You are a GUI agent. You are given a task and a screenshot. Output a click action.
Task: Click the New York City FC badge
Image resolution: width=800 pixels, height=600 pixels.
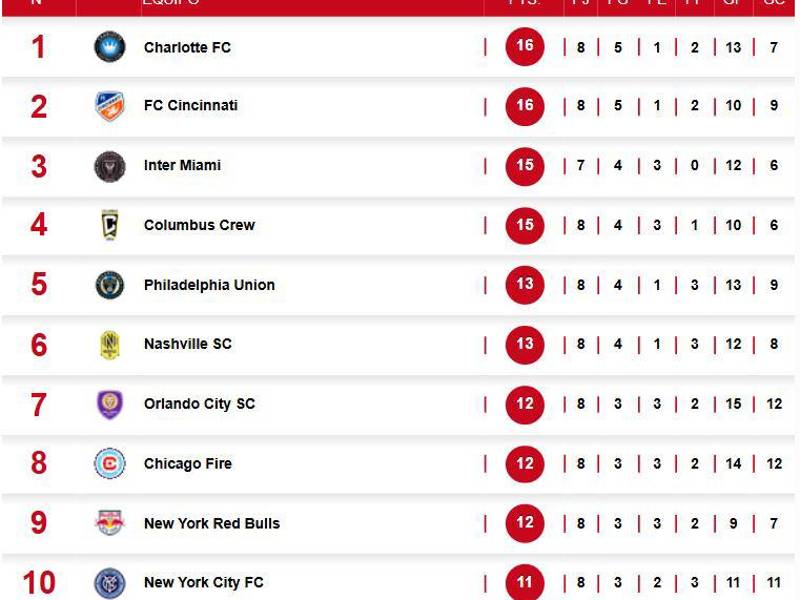[112, 582]
